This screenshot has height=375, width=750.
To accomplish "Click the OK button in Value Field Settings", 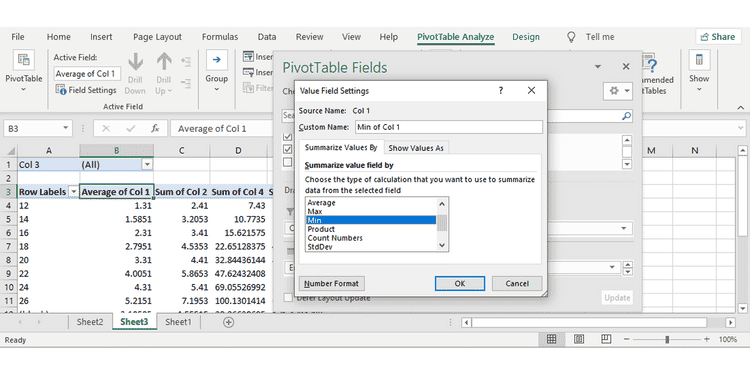I will tap(460, 283).
